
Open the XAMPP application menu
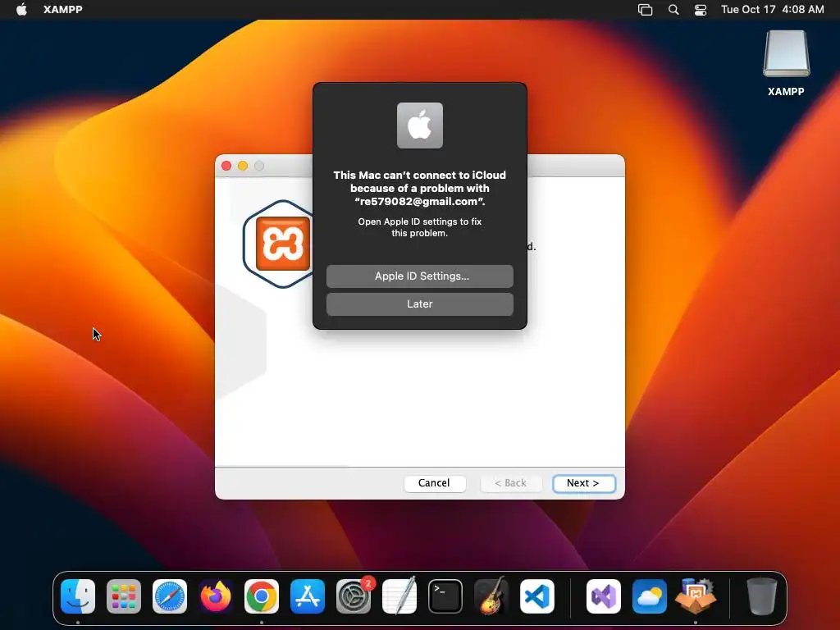pos(62,9)
